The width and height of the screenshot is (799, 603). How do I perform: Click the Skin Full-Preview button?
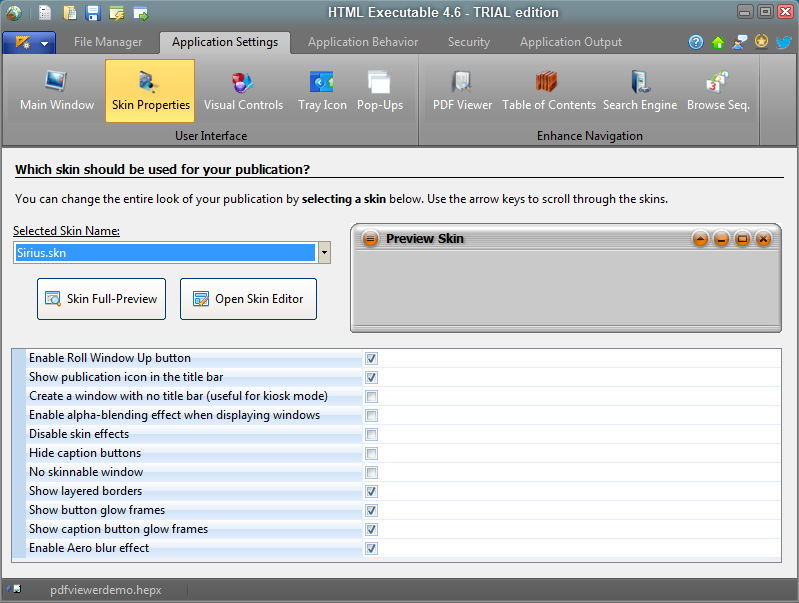(101, 299)
